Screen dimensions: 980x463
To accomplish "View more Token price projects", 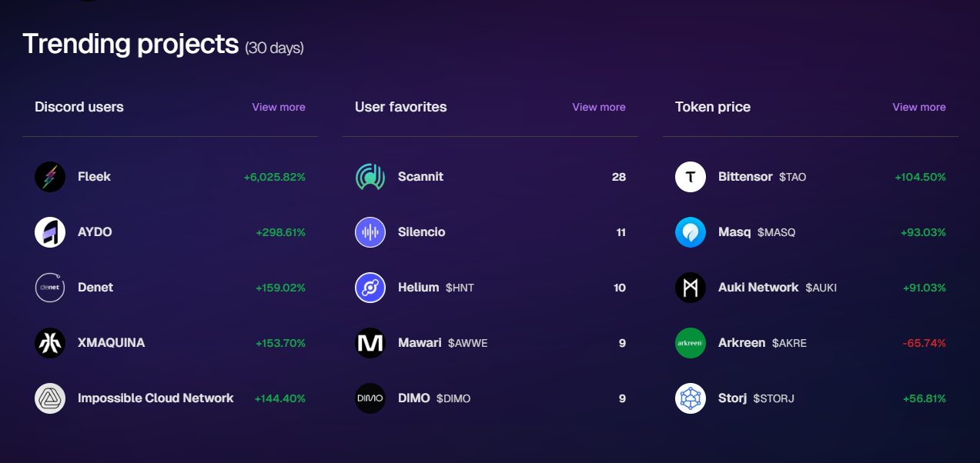I will click(x=919, y=107).
